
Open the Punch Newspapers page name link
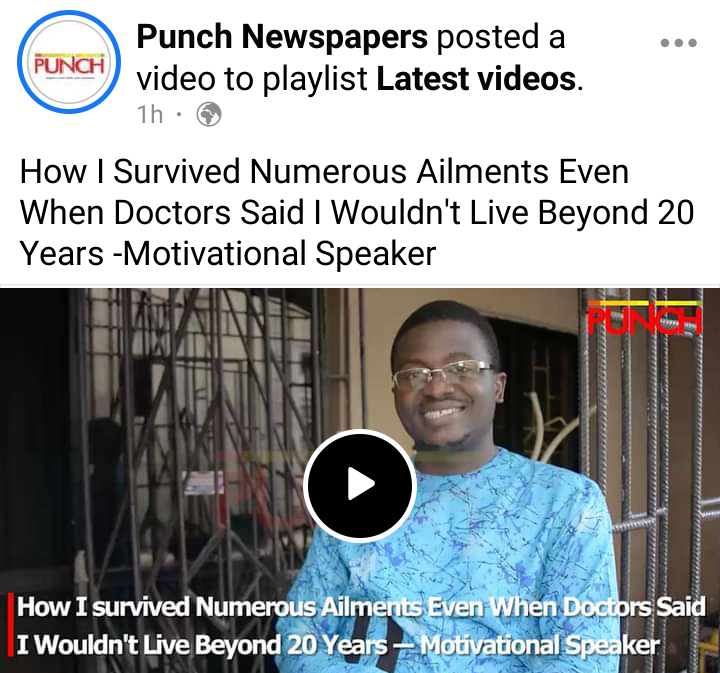click(x=282, y=37)
